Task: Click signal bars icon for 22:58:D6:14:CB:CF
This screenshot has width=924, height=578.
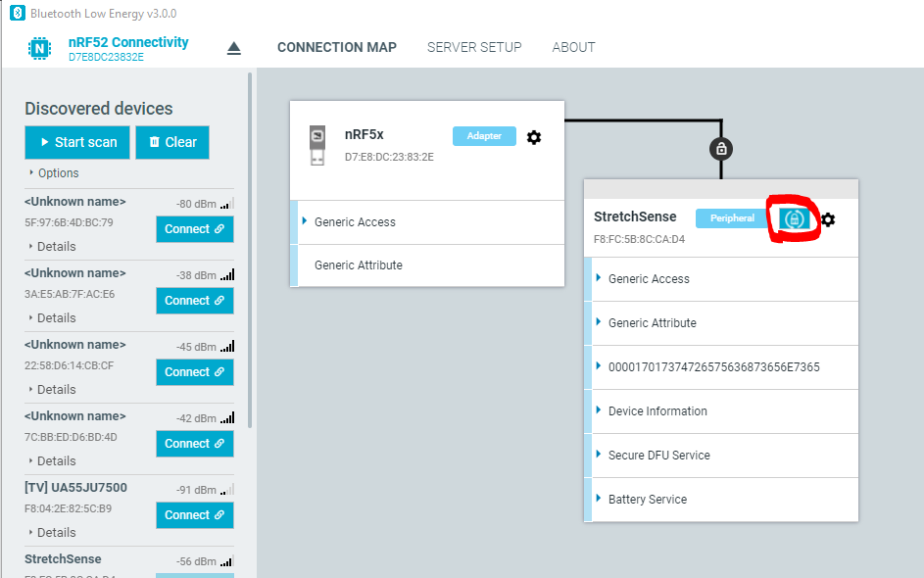Action: click(227, 347)
